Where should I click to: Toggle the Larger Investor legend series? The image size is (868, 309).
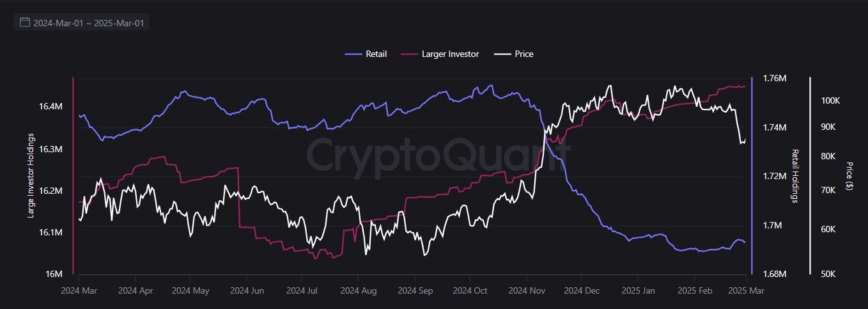click(450, 54)
